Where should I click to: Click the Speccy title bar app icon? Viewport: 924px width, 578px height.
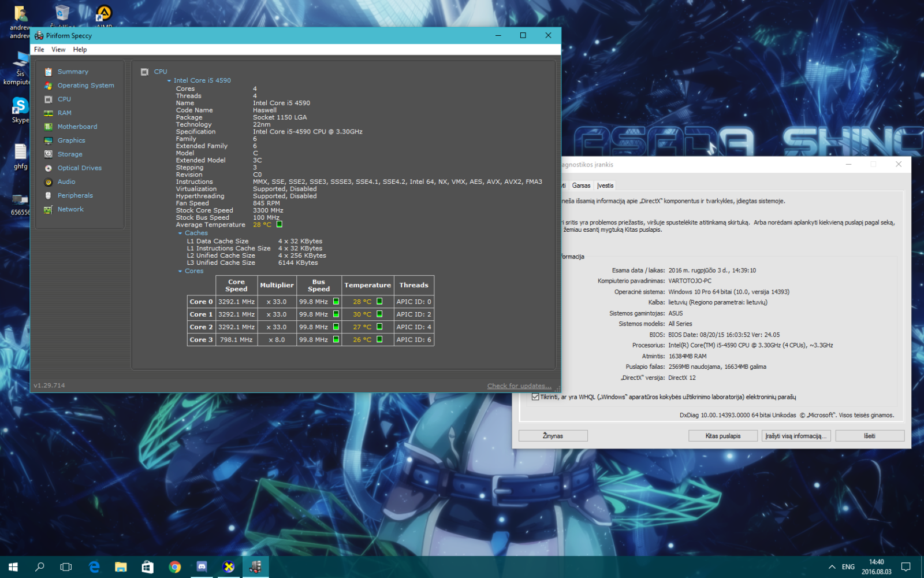point(39,35)
